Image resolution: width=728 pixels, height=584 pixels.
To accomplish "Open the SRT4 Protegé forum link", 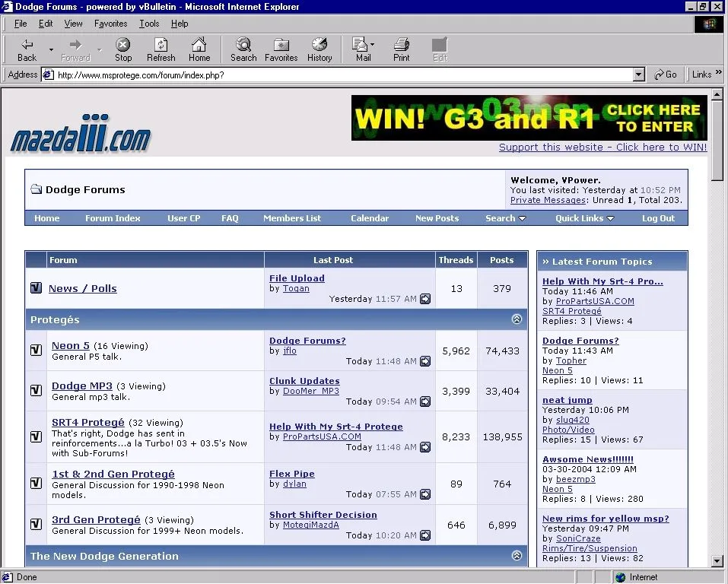I will 87,422.
